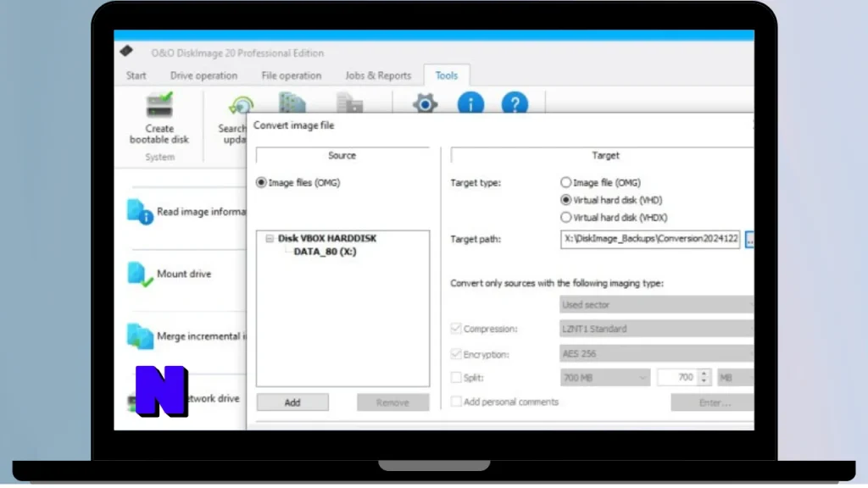Click the Merge incremental images text
This screenshot has width=868, height=488.
point(201,335)
